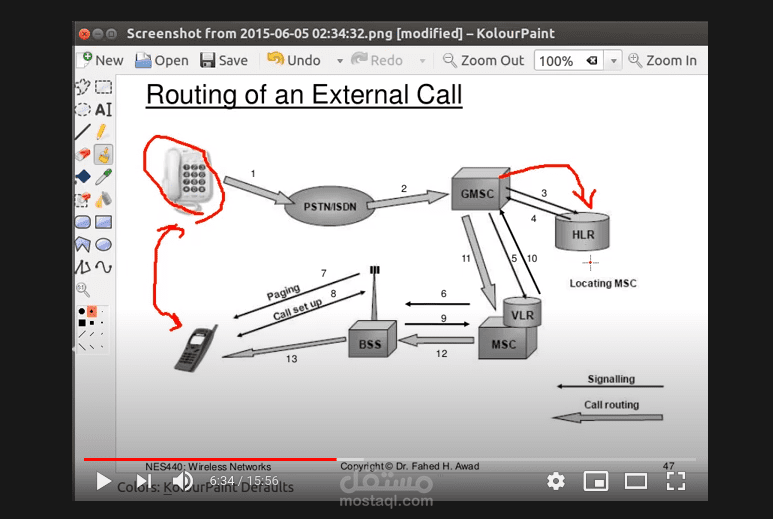Select the Zoom magnifier tool in toolbox
773x519 pixels.
tap(83, 289)
